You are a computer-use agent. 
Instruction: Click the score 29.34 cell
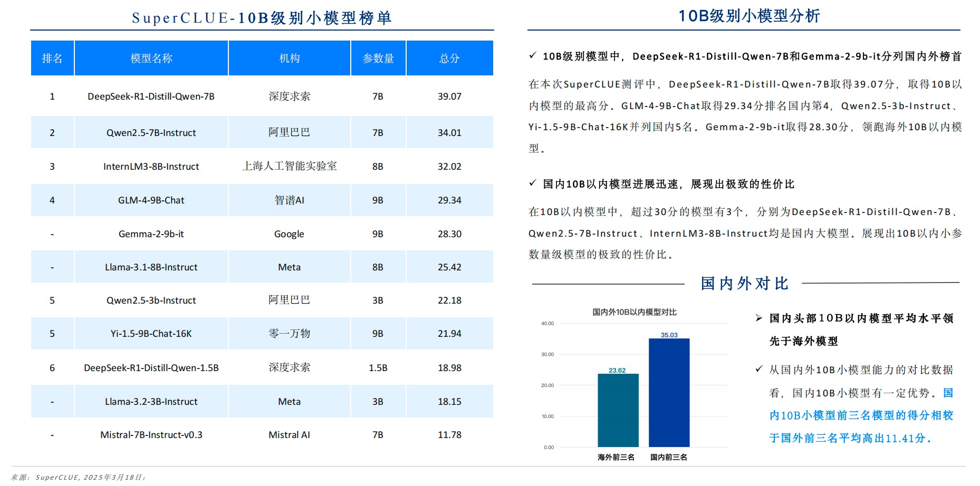click(449, 200)
